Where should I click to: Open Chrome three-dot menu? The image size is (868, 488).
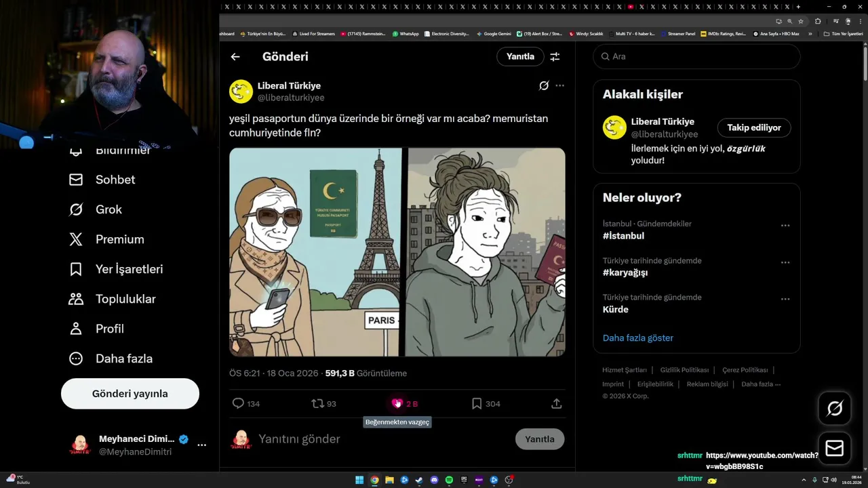coord(861,21)
